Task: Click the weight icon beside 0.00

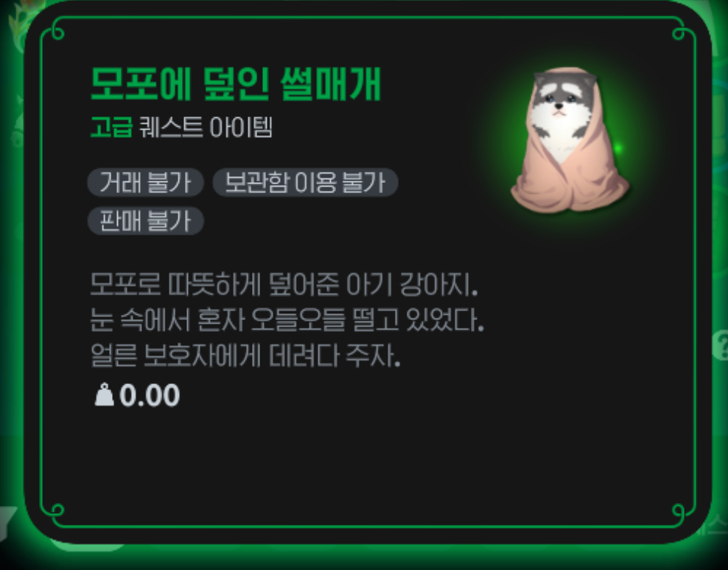Action: tap(104, 395)
